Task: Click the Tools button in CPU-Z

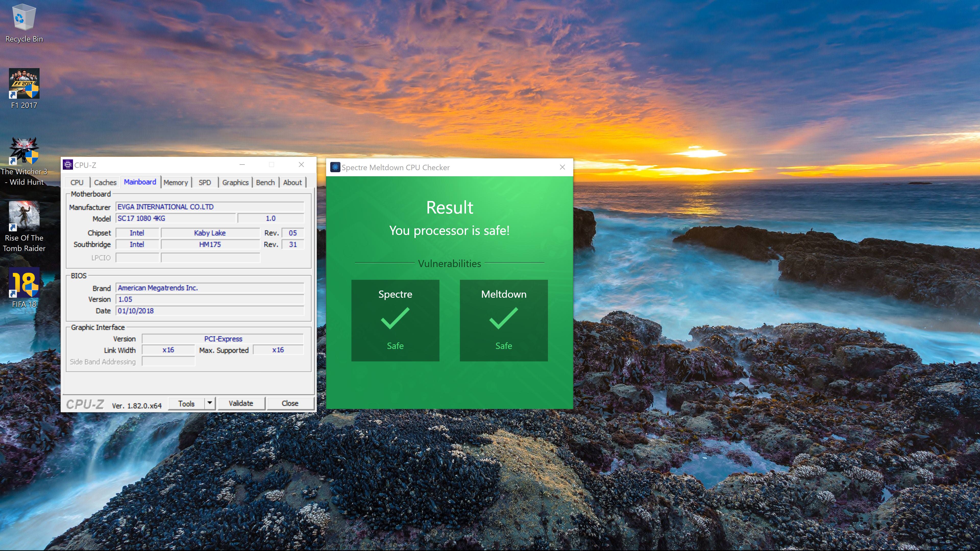Action: coord(186,404)
